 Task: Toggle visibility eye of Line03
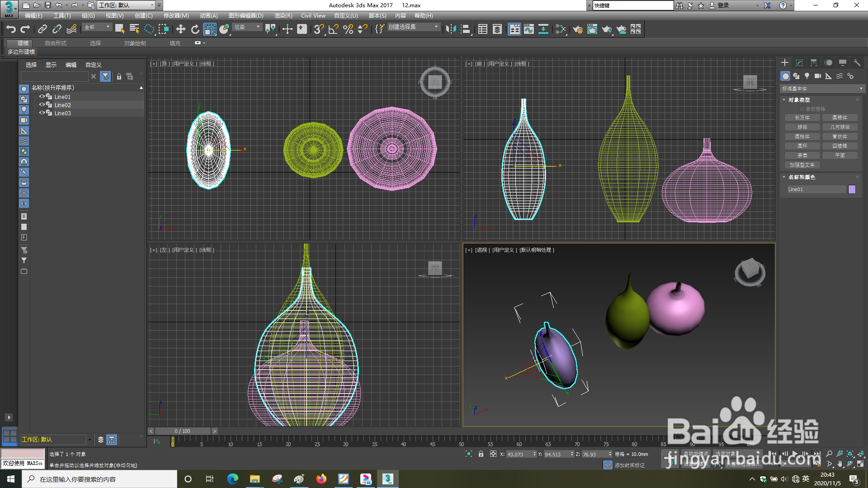pyautogui.click(x=42, y=113)
